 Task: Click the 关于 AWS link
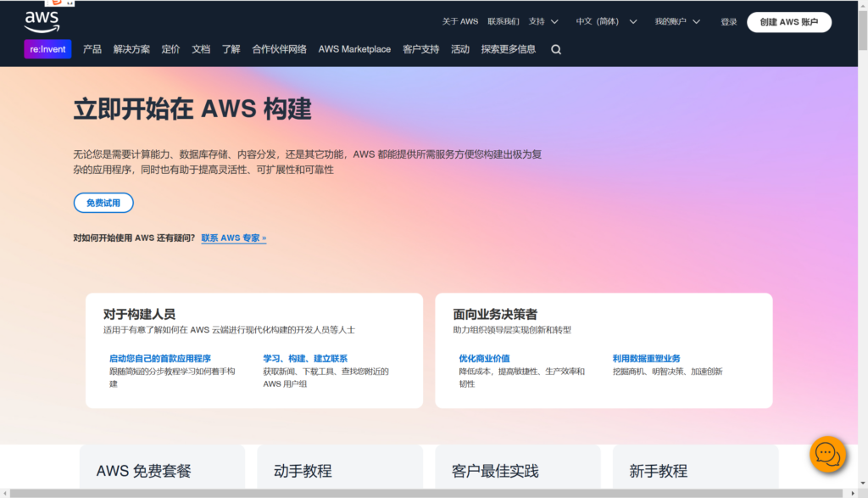pyautogui.click(x=459, y=21)
